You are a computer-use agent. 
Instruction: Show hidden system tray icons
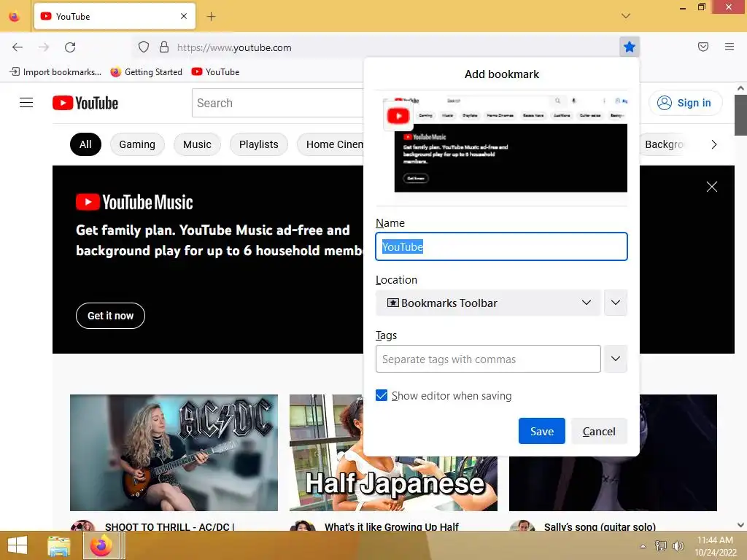pyautogui.click(x=643, y=546)
